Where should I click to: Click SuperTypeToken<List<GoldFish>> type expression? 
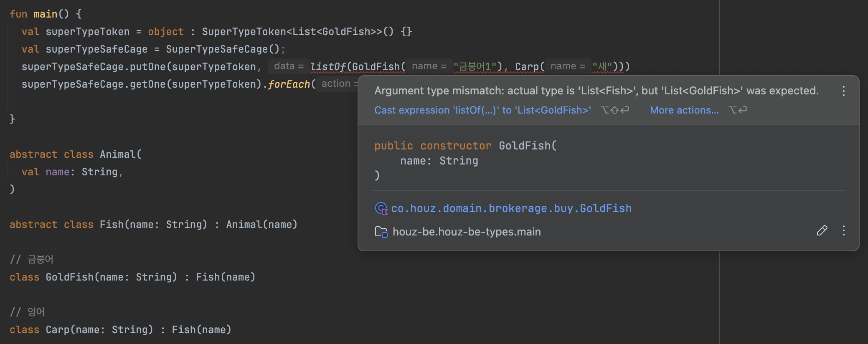click(x=292, y=32)
